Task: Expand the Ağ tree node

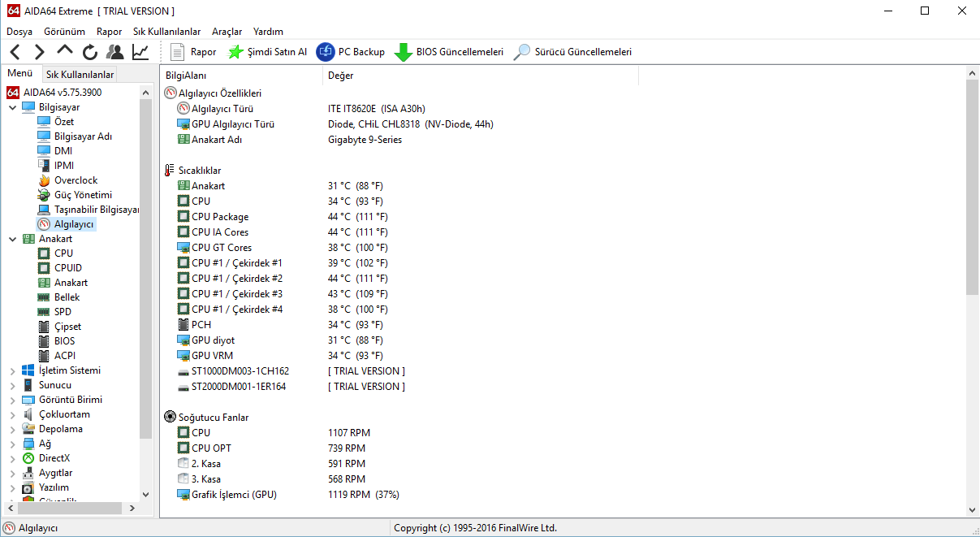Action: click(x=12, y=444)
